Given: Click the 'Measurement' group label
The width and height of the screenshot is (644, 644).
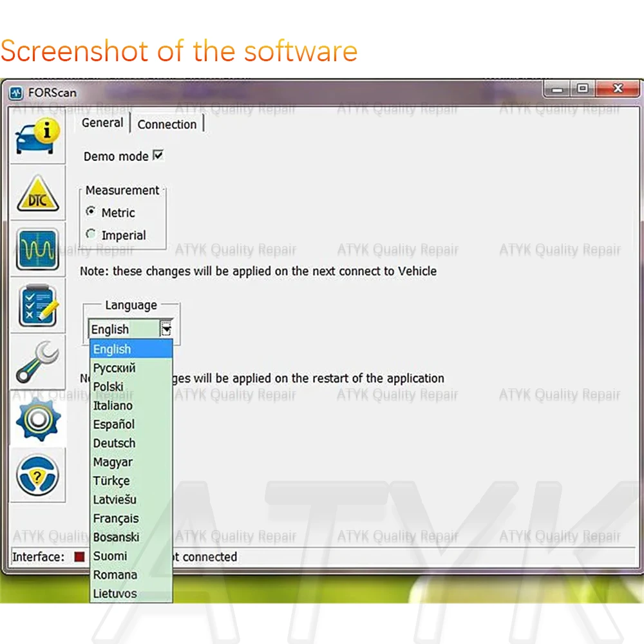Looking at the screenshot, I should (122, 191).
